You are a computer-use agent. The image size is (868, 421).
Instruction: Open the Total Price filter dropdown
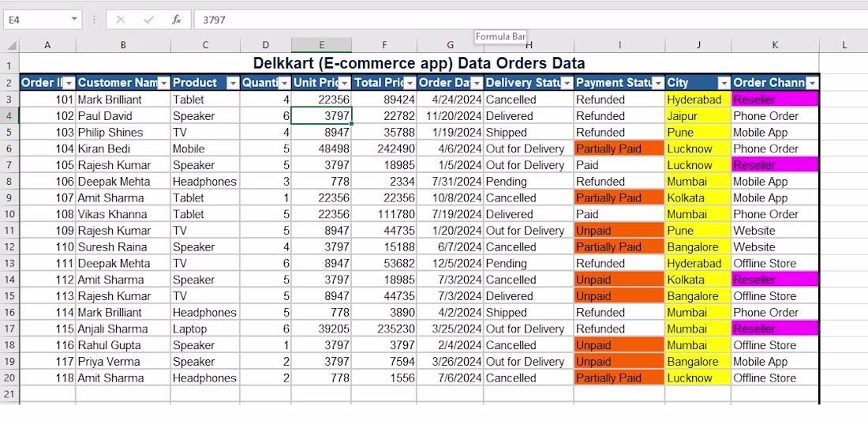coord(410,84)
